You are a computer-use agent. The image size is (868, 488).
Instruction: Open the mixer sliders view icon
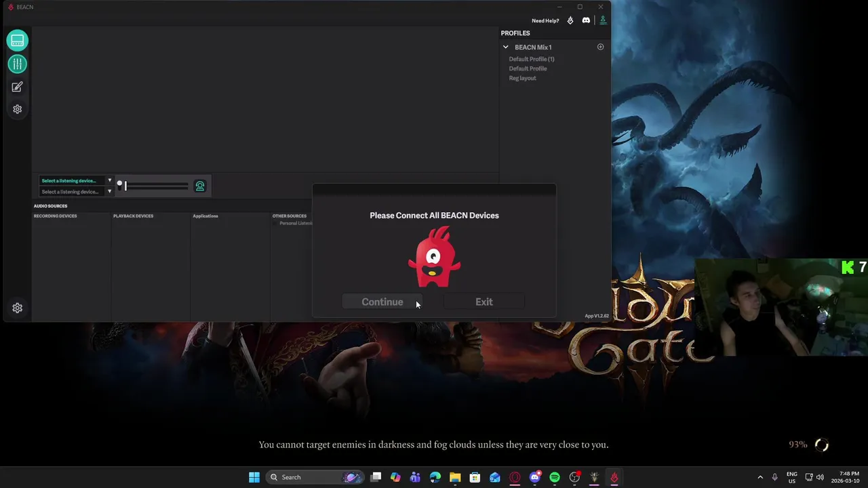tap(18, 64)
